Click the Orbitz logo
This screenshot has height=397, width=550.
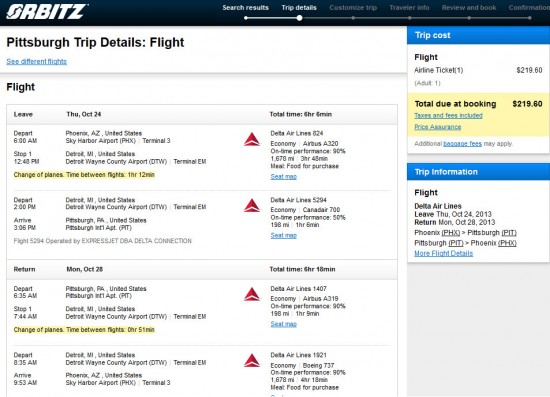pos(47,11)
